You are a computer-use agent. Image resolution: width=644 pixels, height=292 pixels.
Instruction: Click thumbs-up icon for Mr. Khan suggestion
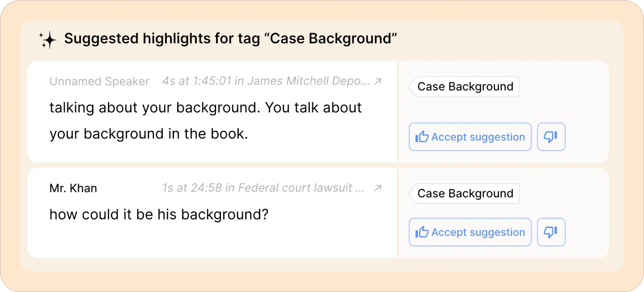click(x=422, y=232)
